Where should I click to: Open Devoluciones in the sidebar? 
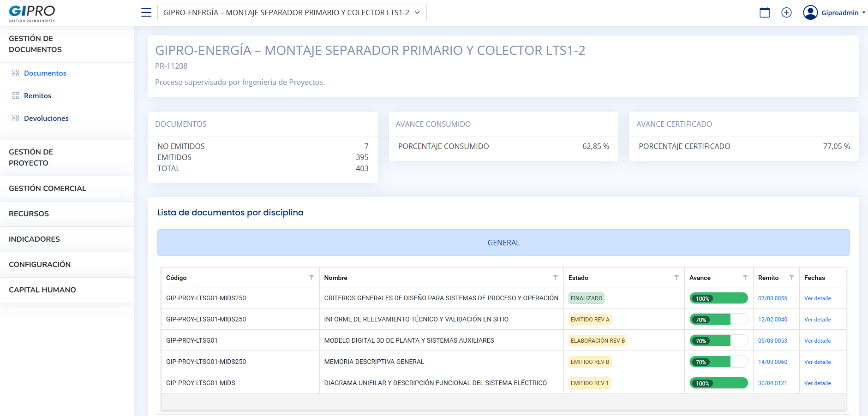point(46,118)
